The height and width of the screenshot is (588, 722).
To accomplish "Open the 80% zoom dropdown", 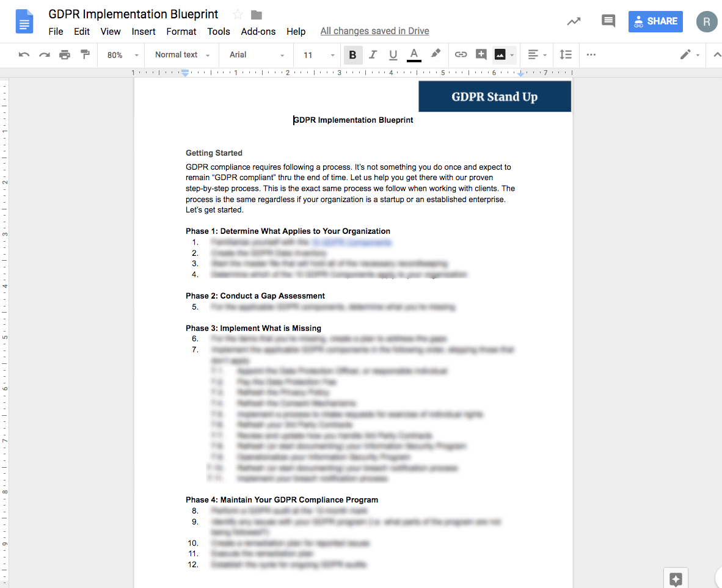I will 123,55.
